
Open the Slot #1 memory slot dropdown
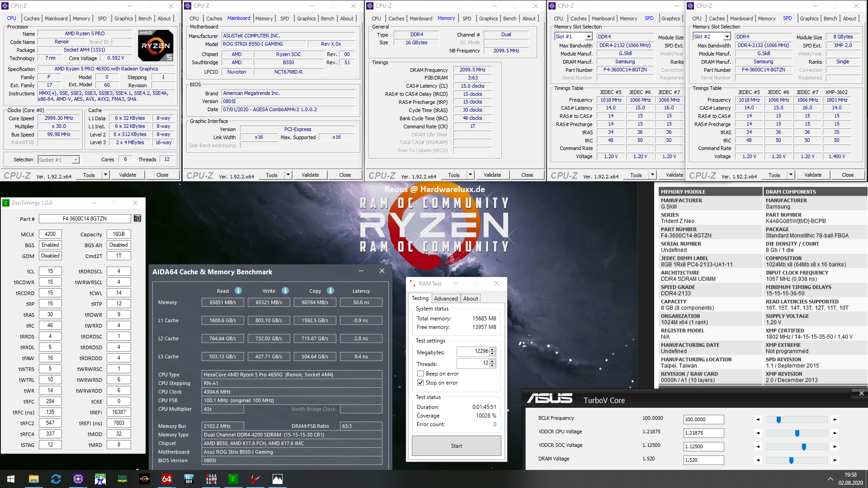pos(588,37)
